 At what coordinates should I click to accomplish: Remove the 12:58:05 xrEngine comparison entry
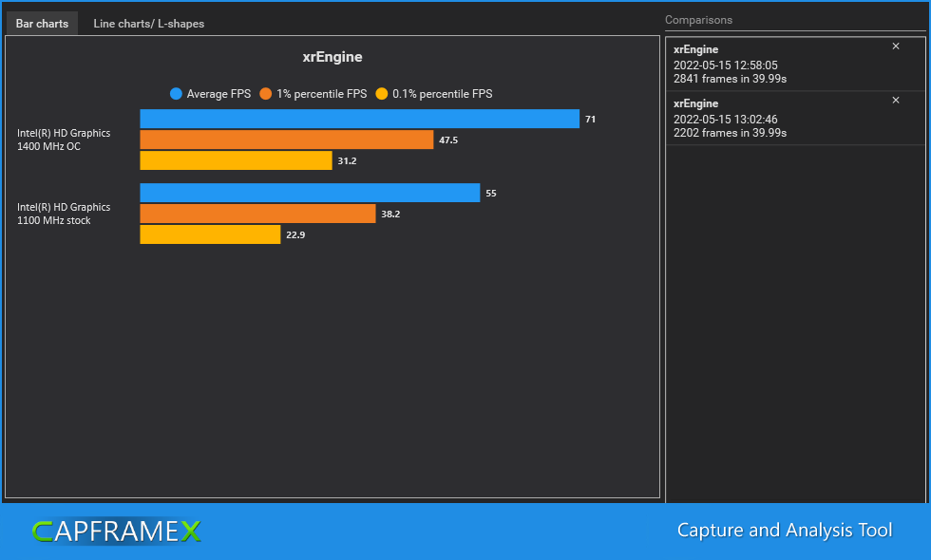(895, 47)
